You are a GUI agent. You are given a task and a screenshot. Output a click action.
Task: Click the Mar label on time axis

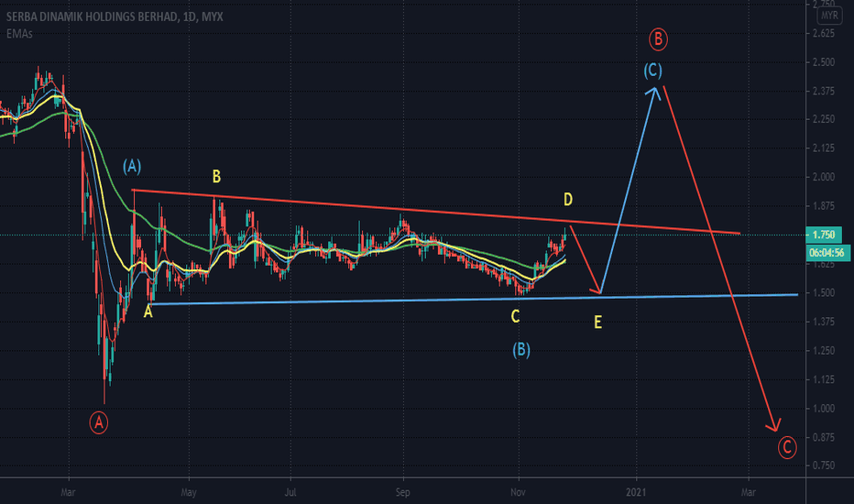pyautogui.click(x=68, y=493)
